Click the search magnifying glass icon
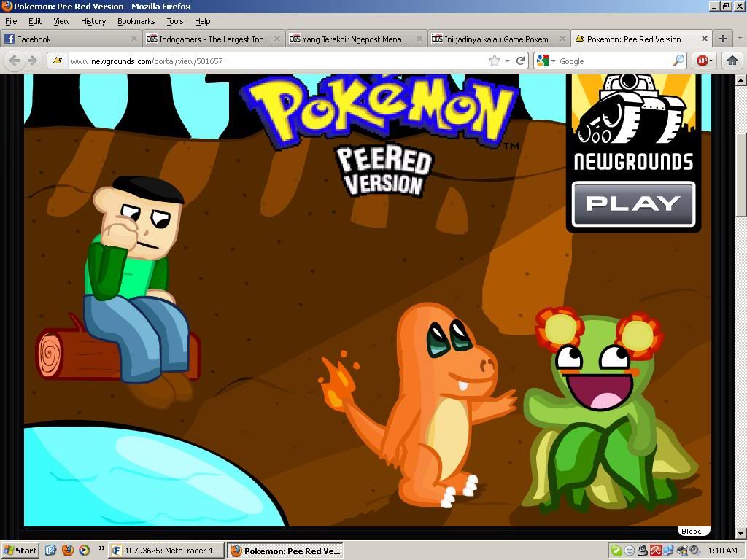 tap(678, 61)
